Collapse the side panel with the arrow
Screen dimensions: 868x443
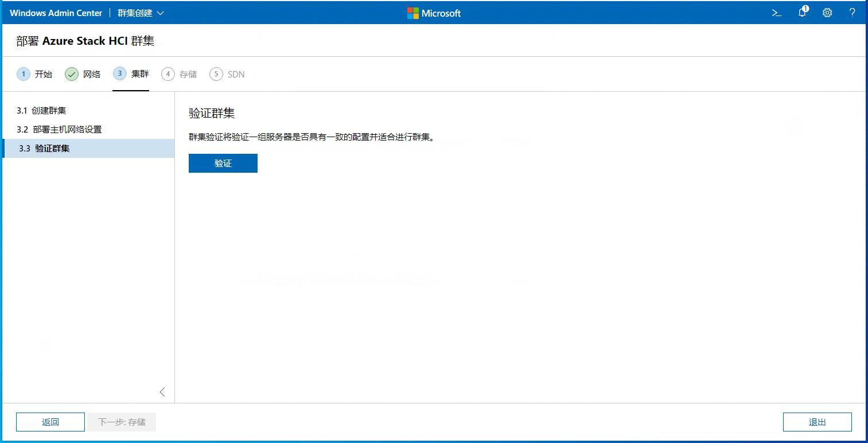pos(162,392)
